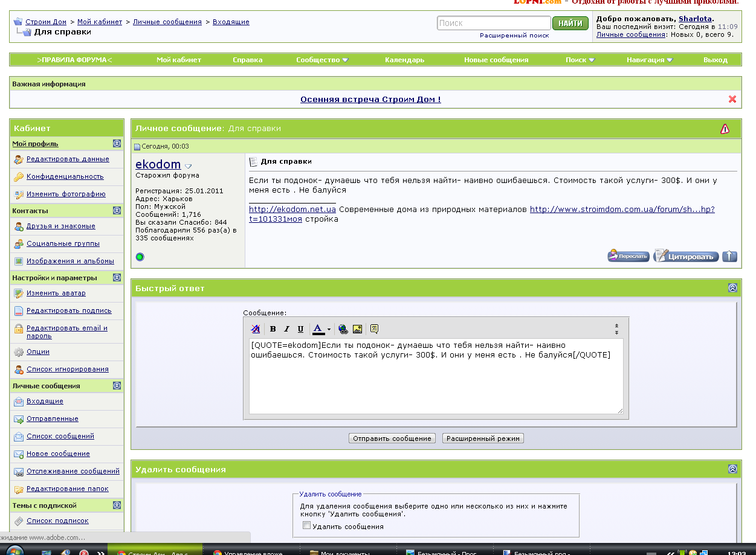Dismiss the important notice with red X

(x=732, y=99)
